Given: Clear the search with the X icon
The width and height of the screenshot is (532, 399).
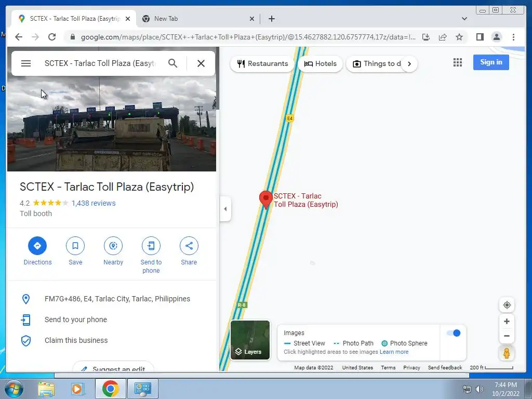Looking at the screenshot, I should [201, 63].
